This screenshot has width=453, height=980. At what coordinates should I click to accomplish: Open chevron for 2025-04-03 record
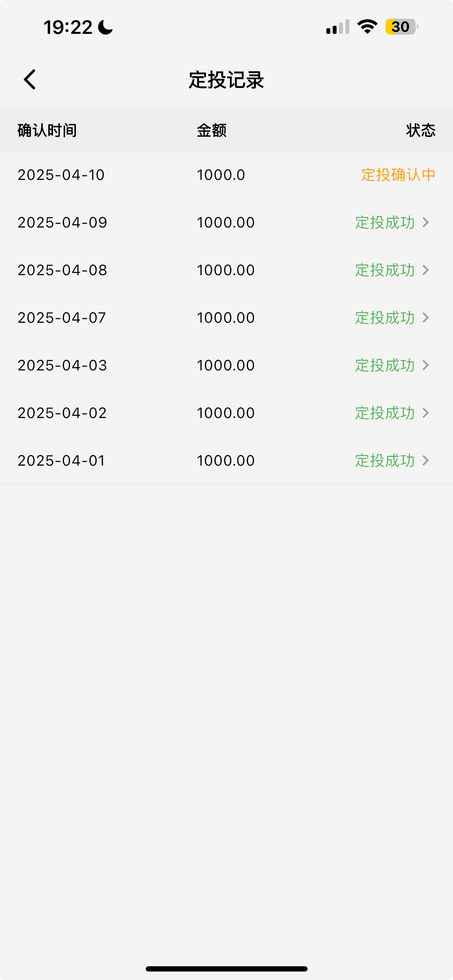pyautogui.click(x=426, y=365)
